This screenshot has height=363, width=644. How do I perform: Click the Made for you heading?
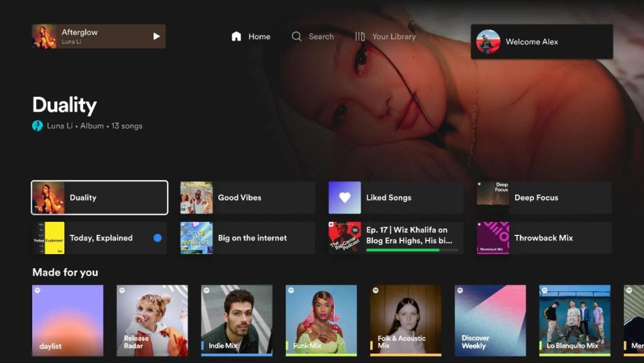65,272
